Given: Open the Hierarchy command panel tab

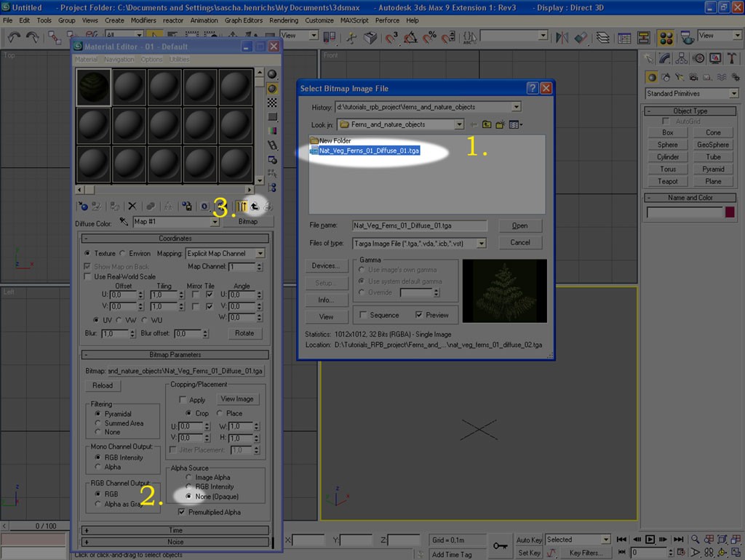Looking at the screenshot, I should (681, 58).
